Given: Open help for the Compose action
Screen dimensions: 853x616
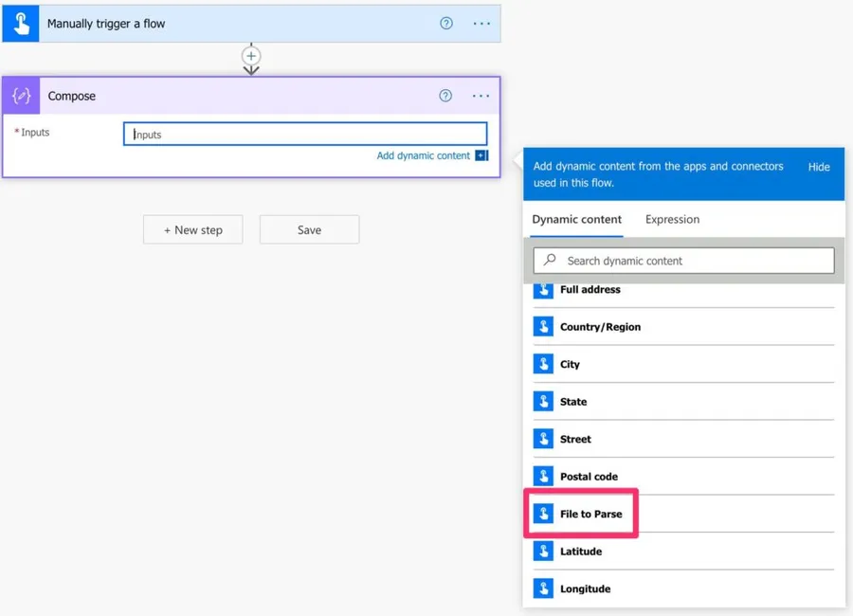Looking at the screenshot, I should (445, 96).
